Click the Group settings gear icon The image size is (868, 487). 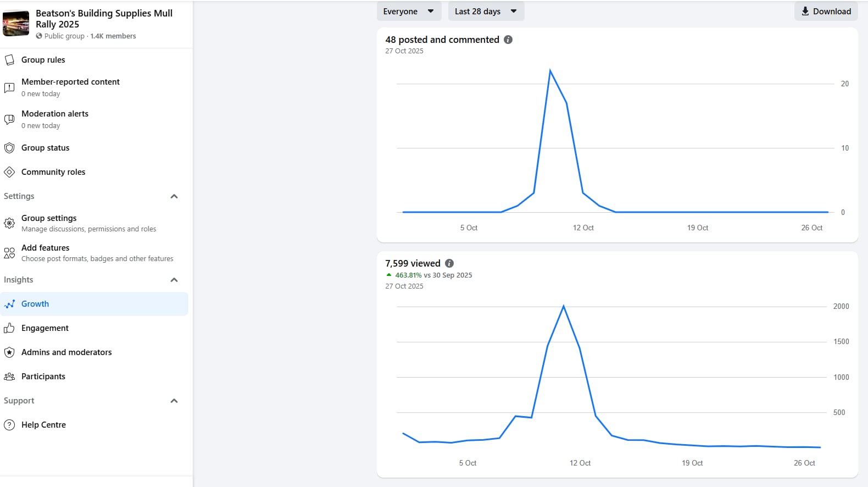[x=9, y=223]
